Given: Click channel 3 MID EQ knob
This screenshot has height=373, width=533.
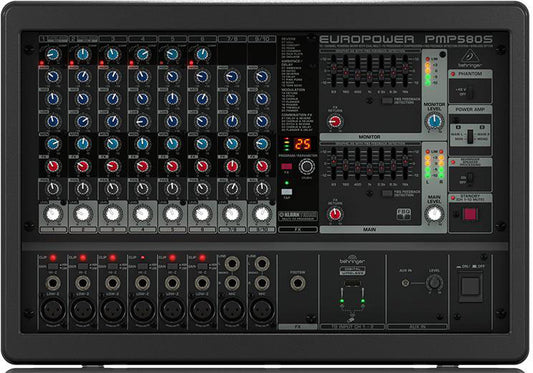Looking at the screenshot, I should (113, 99).
